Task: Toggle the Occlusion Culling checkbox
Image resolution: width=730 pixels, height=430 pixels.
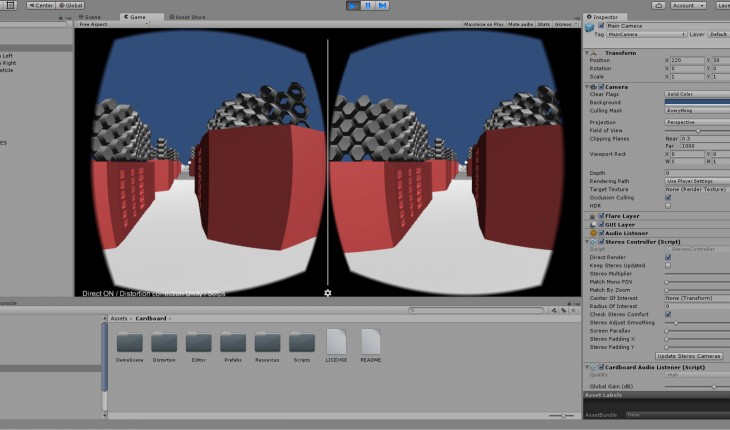Action: [x=668, y=197]
